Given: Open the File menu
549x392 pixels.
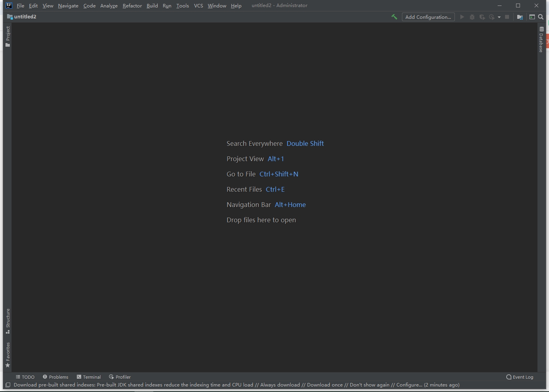Looking at the screenshot, I should (20, 5).
